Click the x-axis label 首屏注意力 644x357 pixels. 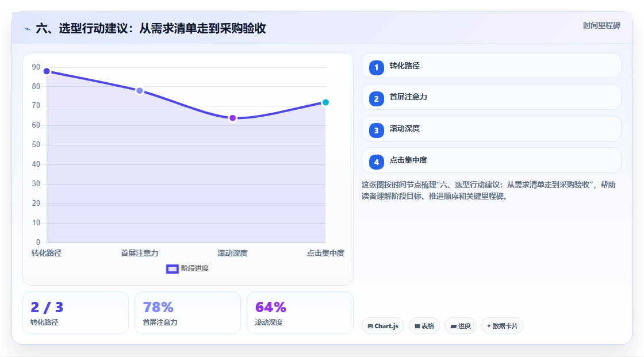click(x=140, y=253)
